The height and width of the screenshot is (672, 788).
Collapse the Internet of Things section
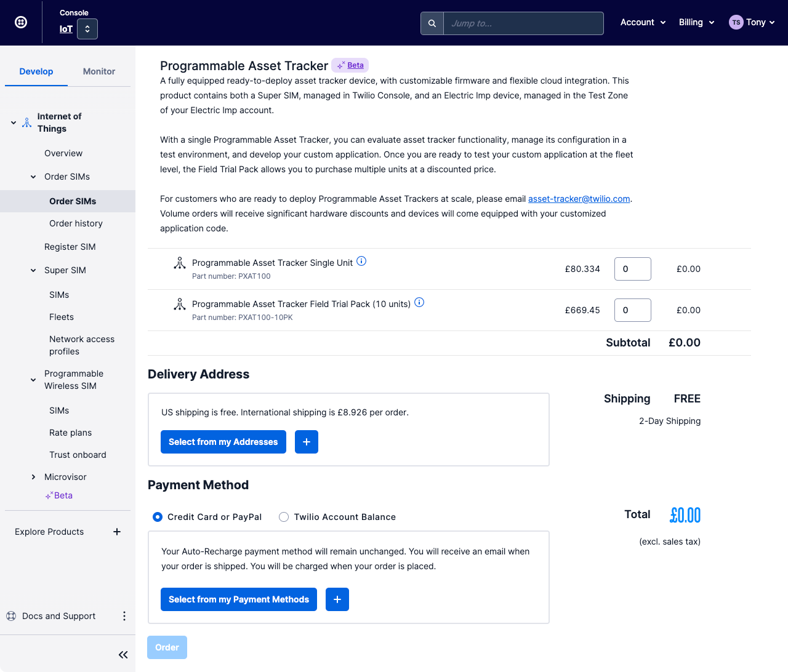[x=14, y=122]
